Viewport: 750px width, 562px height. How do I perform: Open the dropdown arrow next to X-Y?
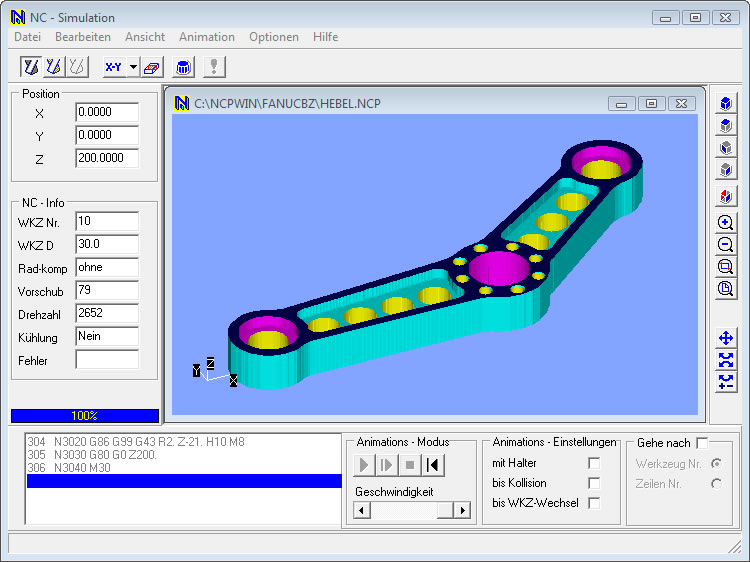[133, 67]
